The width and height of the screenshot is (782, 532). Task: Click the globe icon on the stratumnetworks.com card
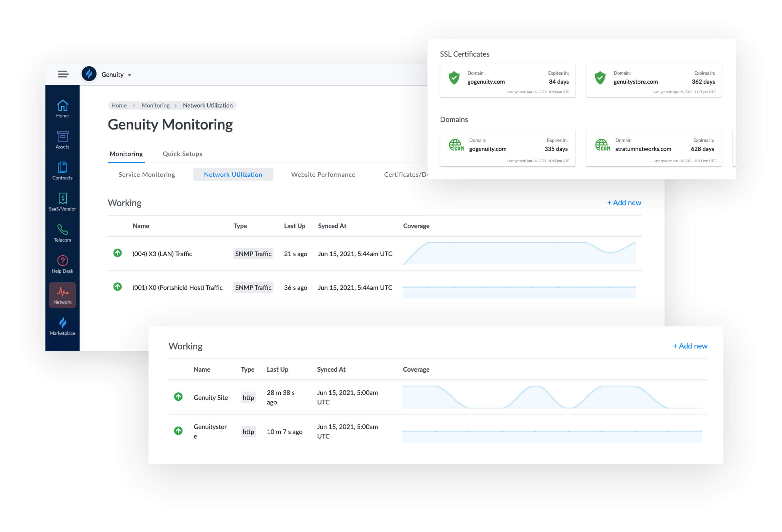coord(602,145)
